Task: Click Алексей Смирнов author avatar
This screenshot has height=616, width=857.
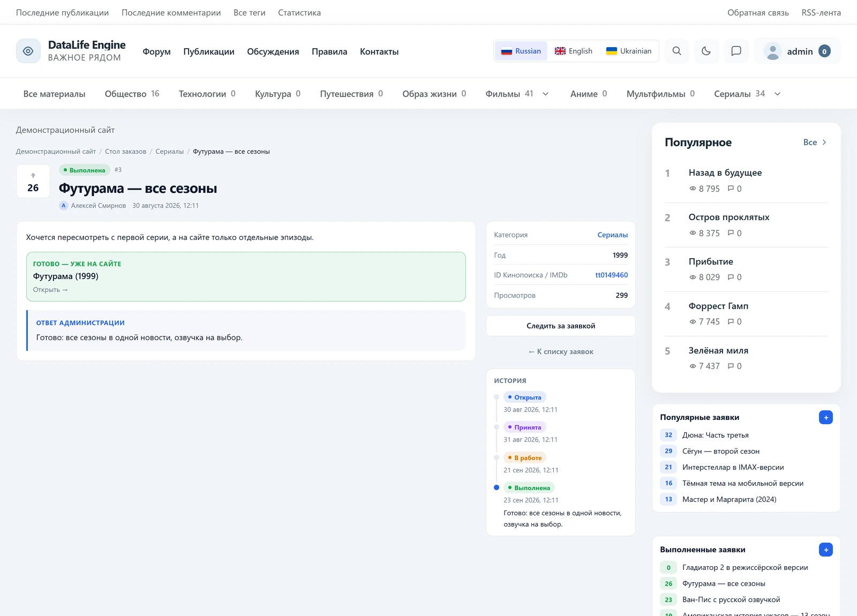Action: pos(64,206)
